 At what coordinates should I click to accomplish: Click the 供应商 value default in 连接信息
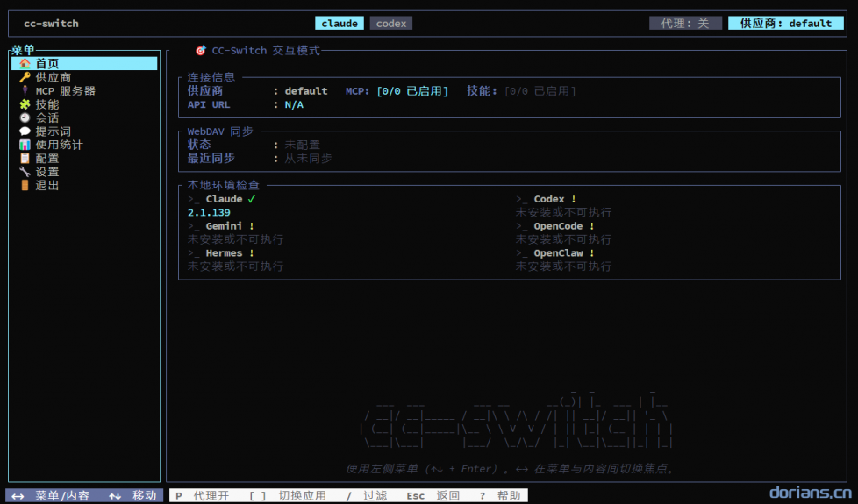(x=306, y=91)
